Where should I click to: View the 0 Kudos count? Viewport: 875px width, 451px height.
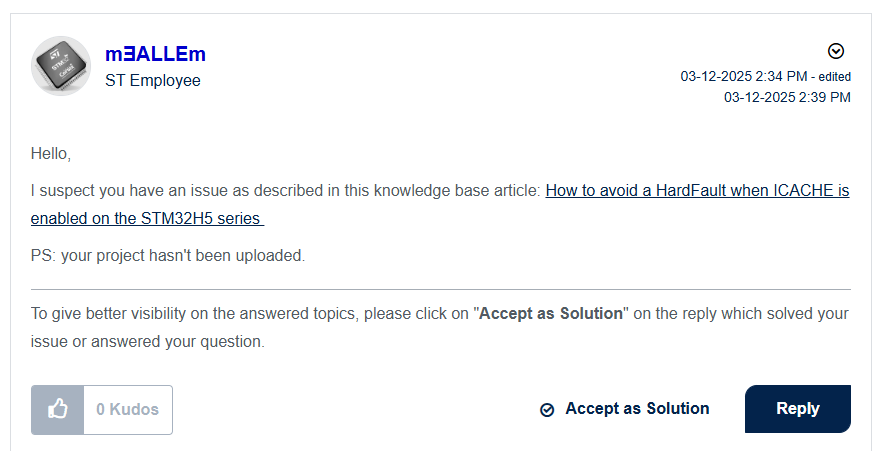128,409
